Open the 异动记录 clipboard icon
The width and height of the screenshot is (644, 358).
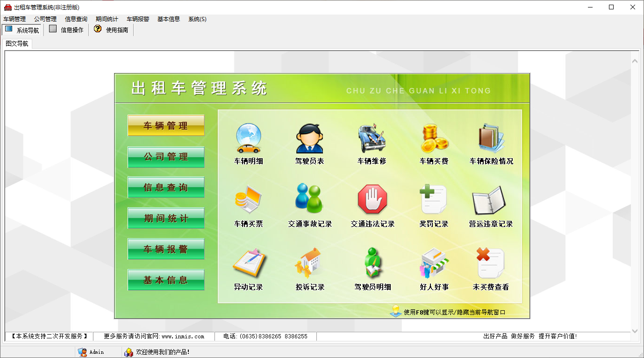click(x=249, y=263)
